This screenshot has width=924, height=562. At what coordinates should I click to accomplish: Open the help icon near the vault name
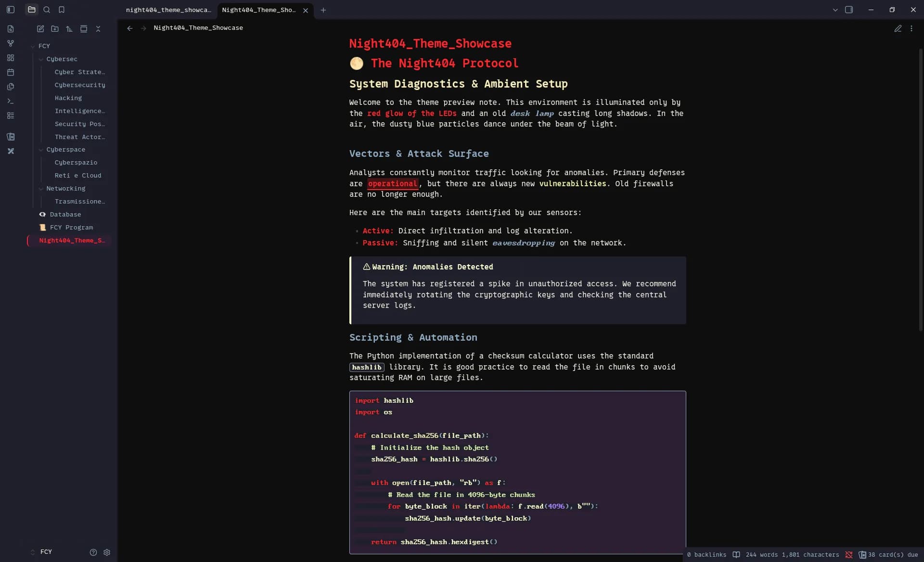tap(93, 552)
